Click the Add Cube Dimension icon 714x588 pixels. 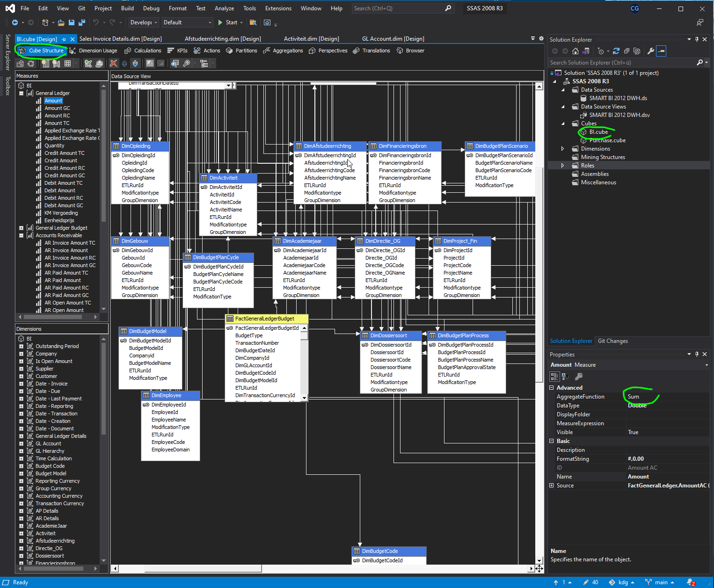pos(88,63)
